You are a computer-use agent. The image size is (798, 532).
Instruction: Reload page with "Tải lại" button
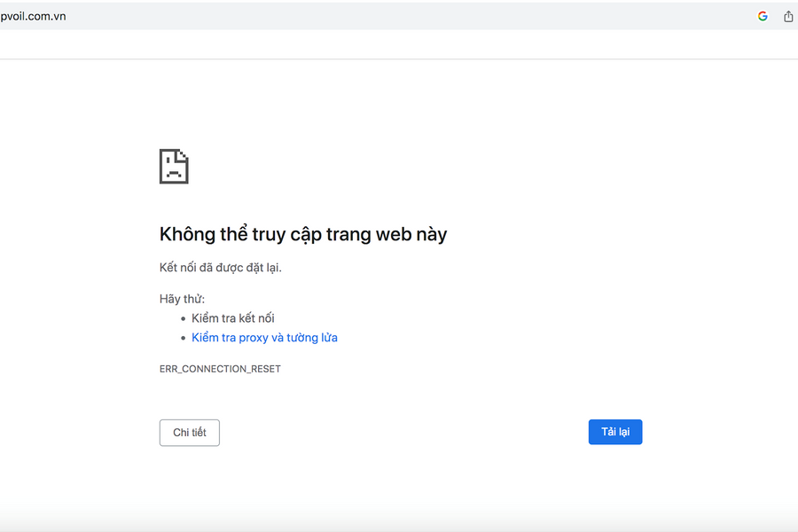coord(615,432)
